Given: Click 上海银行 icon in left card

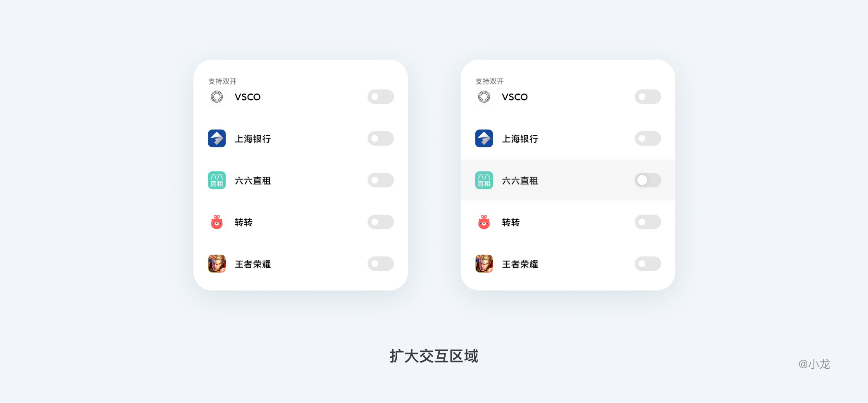Looking at the screenshot, I should pos(217,139).
